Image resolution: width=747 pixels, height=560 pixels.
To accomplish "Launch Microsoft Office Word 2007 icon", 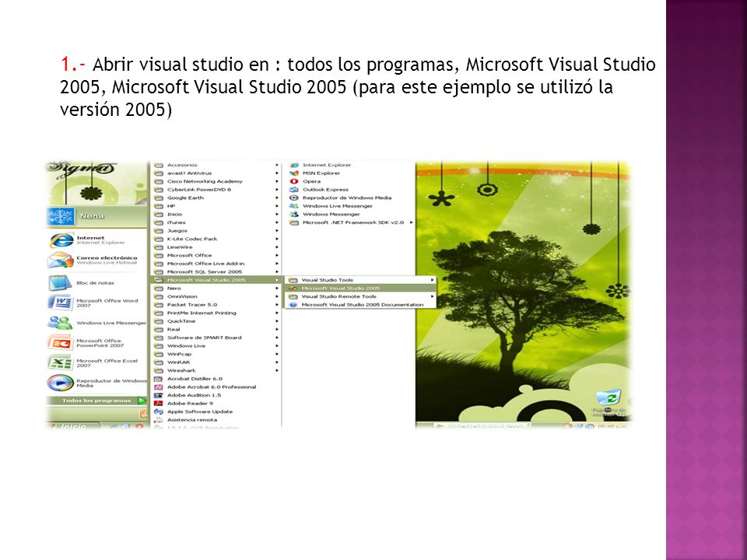I will [60, 303].
